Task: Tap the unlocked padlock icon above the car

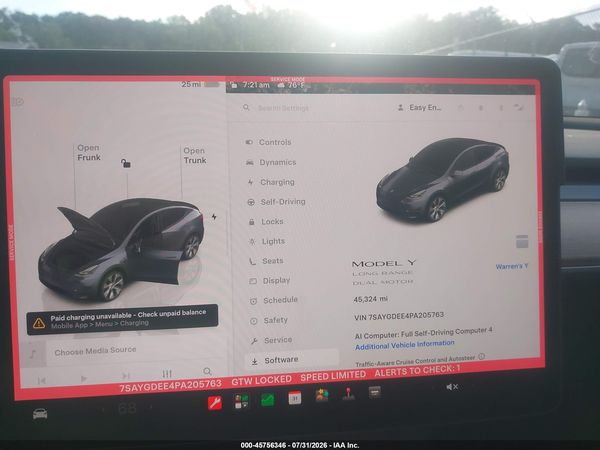Action: (x=126, y=163)
